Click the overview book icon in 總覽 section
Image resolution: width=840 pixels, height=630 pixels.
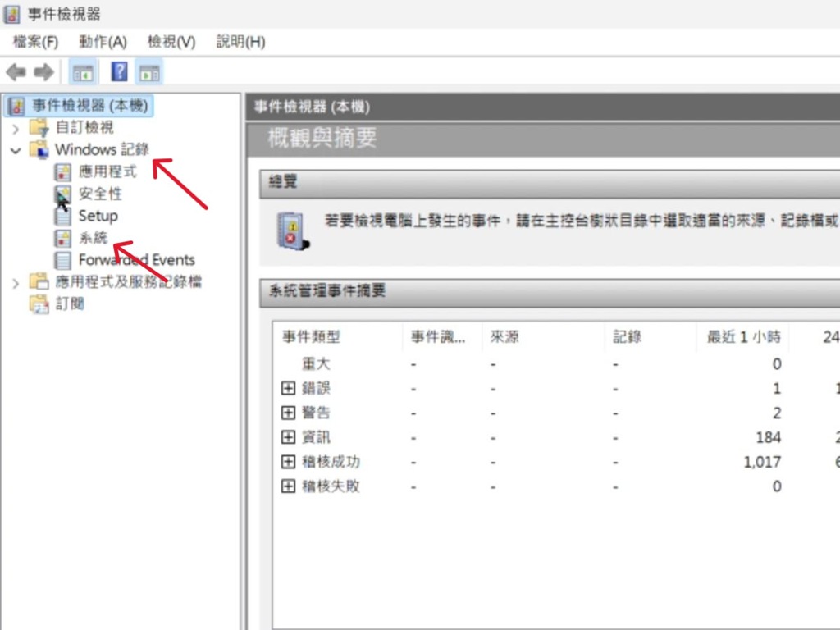coord(293,231)
